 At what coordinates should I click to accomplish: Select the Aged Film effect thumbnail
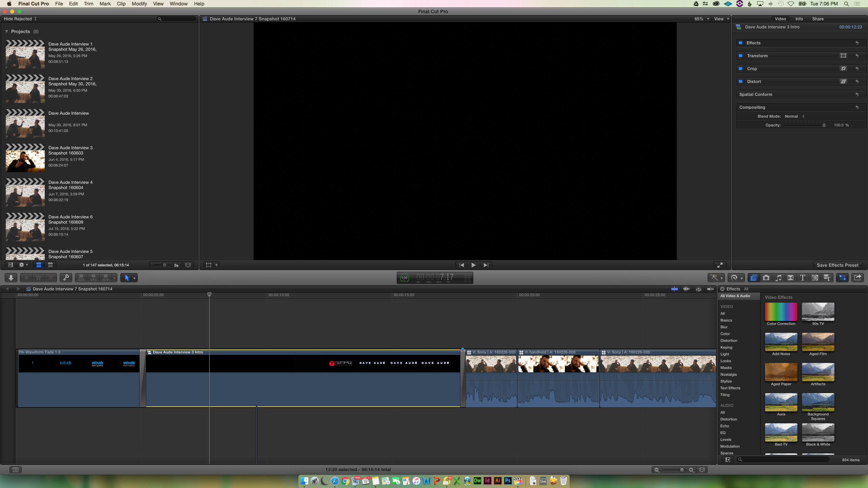tap(818, 342)
